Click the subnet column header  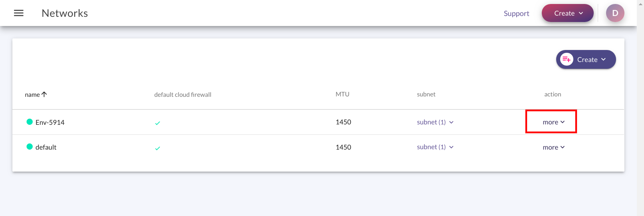426,94
